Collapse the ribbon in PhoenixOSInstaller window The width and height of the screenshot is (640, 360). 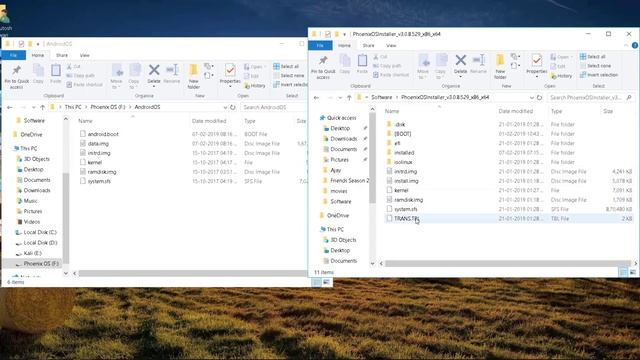(626, 45)
